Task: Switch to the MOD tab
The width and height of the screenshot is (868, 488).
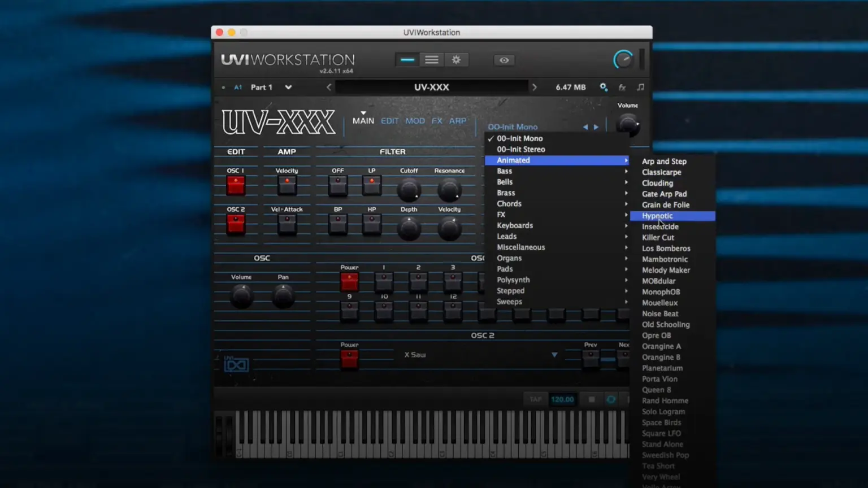Action: [x=415, y=121]
